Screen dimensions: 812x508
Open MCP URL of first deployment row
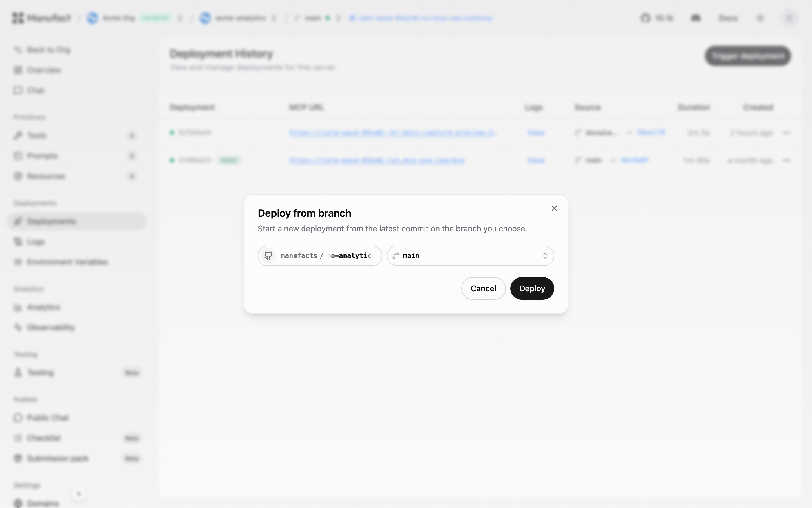(393, 133)
